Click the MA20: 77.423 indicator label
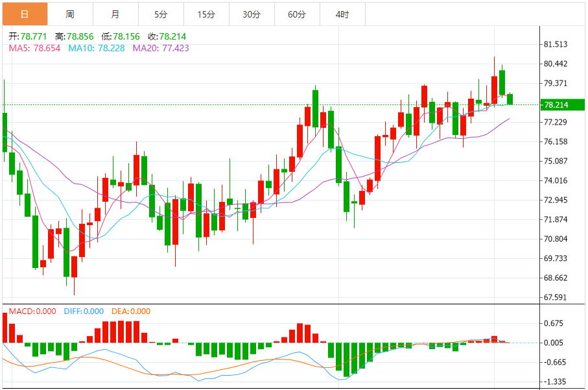This screenshot has height=390, width=588. click(161, 48)
